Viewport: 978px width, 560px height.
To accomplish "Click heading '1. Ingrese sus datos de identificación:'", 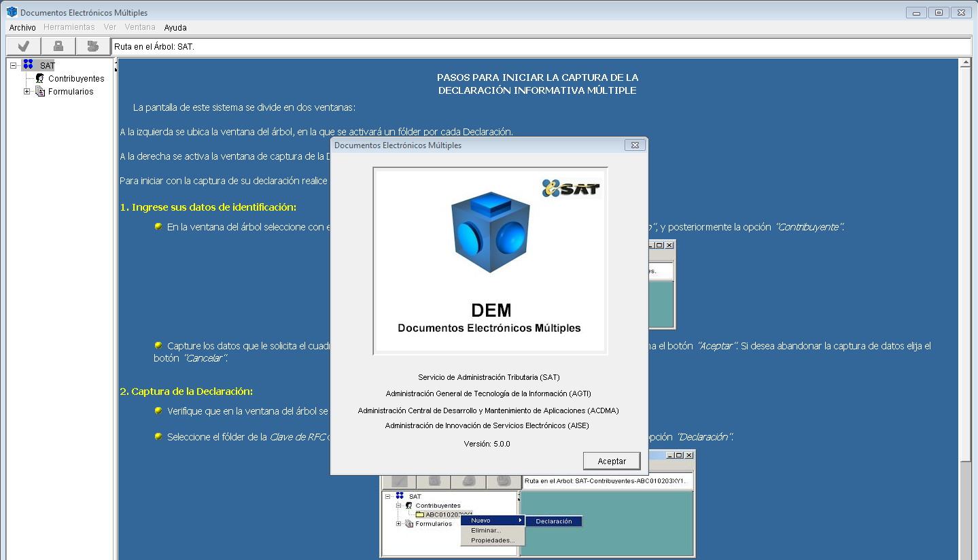I will [208, 207].
